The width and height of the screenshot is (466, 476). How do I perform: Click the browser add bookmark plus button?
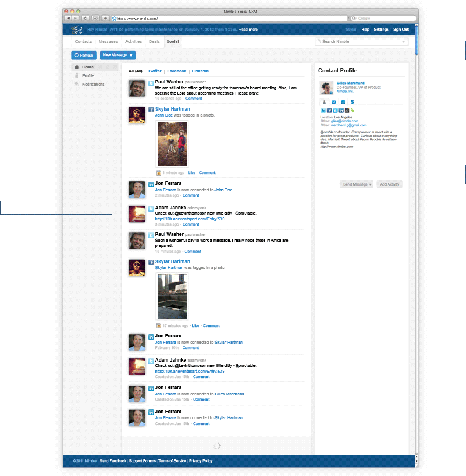click(x=105, y=18)
